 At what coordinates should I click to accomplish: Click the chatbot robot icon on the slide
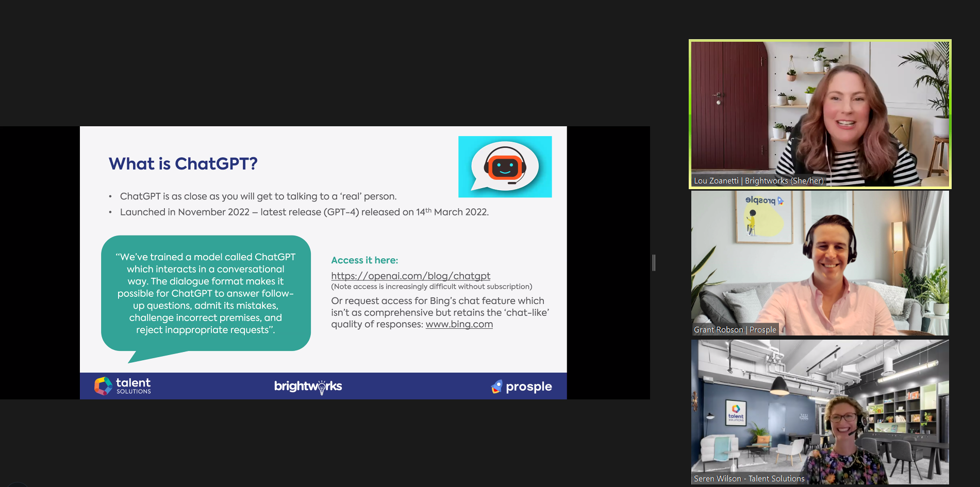click(x=505, y=166)
